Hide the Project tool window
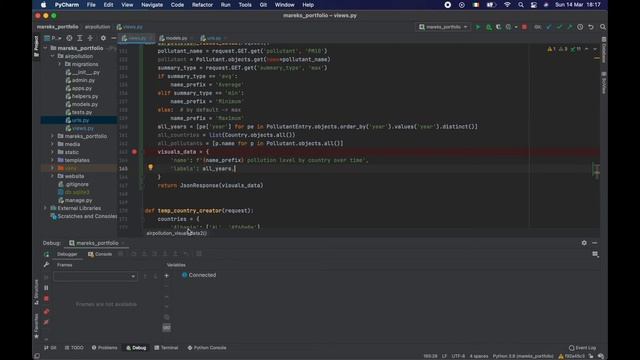 pyautogui.click(x=113, y=38)
